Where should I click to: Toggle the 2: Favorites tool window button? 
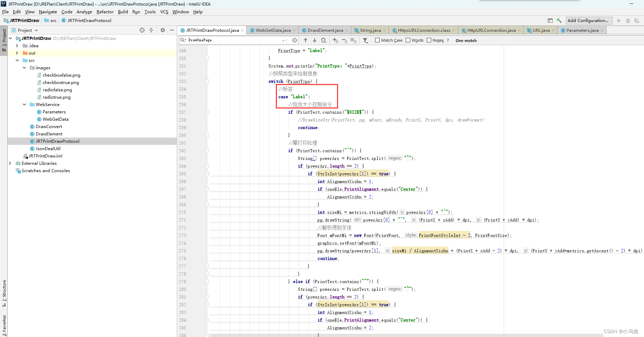point(4,325)
